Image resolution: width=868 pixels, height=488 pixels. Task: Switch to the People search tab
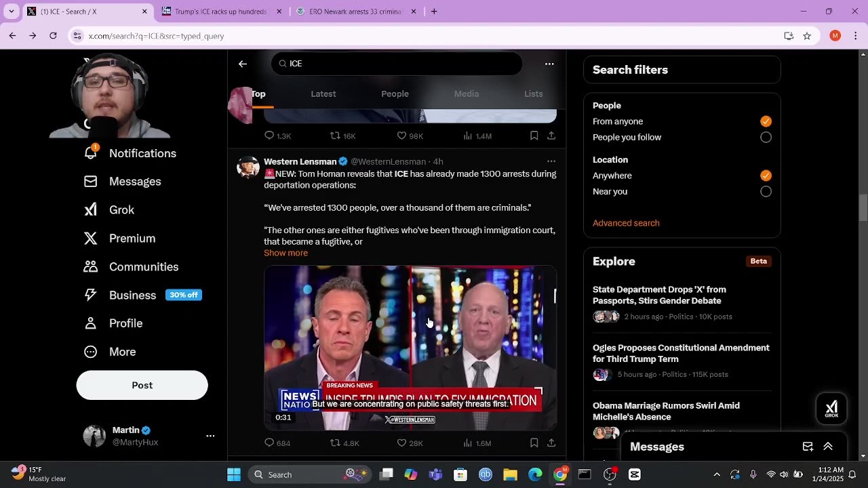(x=395, y=94)
